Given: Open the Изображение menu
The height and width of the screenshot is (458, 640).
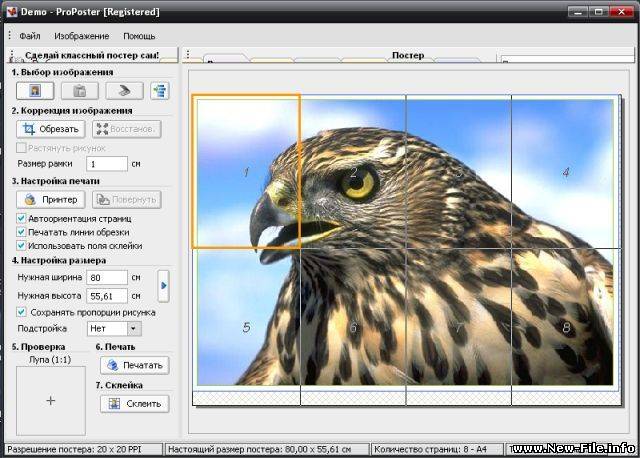Looking at the screenshot, I should (82, 36).
